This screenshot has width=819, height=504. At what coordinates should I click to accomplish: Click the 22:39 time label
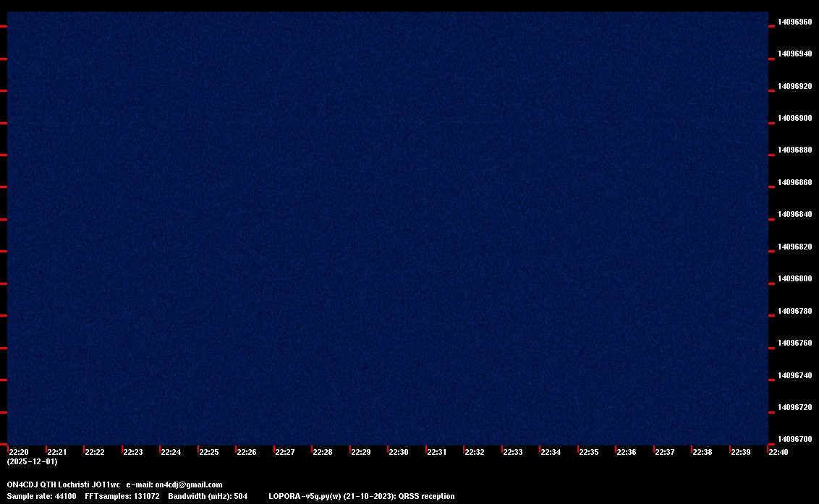click(741, 452)
